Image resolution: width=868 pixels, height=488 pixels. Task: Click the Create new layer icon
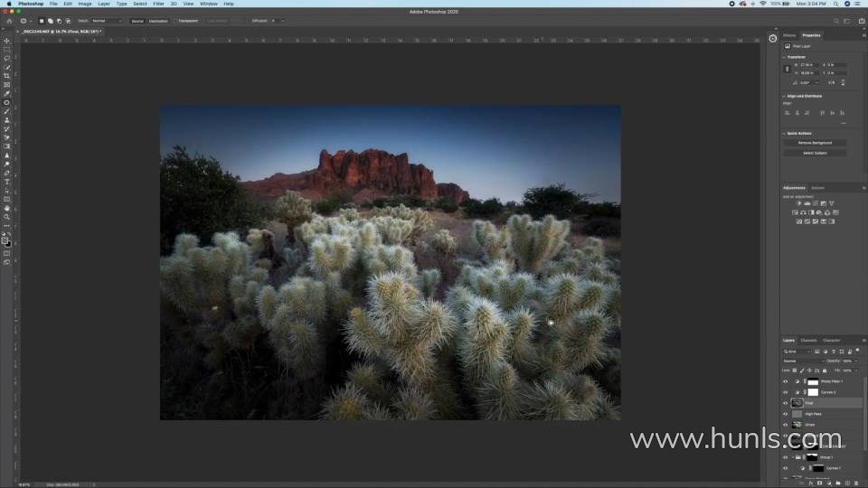(847, 483)
